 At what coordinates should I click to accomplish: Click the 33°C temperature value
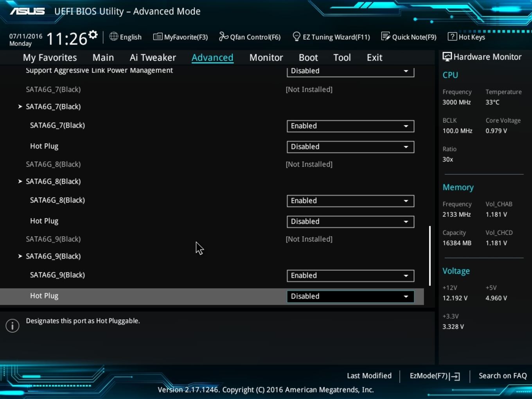pos(492,102)
